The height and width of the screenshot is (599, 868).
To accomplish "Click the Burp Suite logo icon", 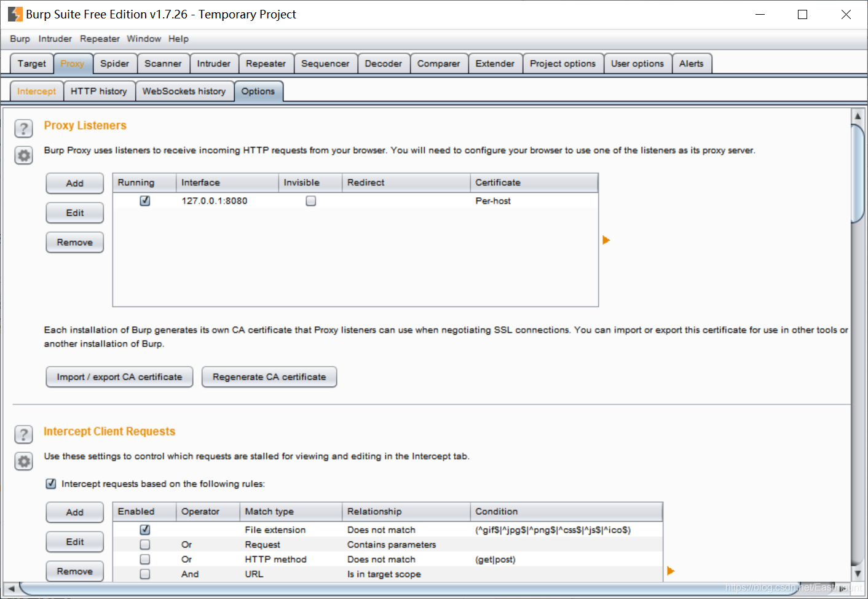I will 15,14.
